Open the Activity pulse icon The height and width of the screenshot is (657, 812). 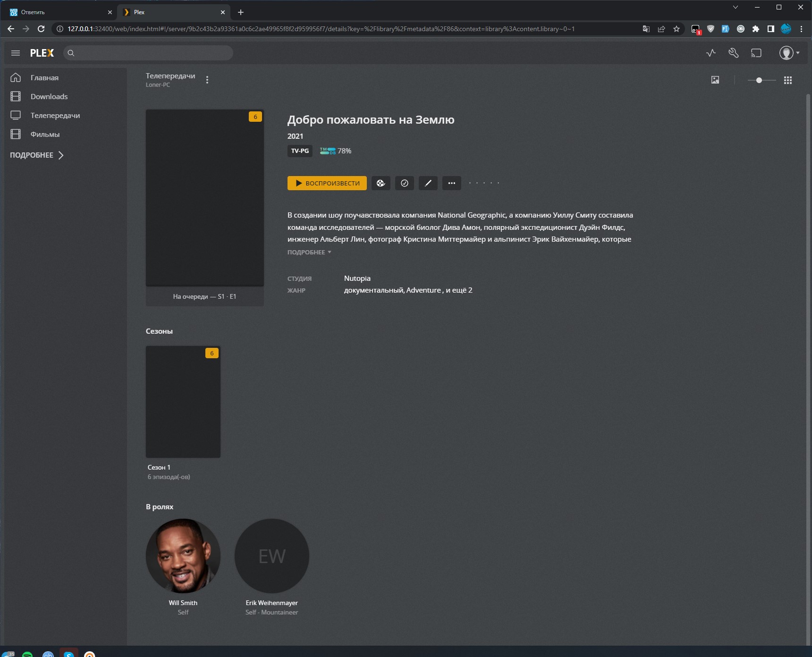(710, 53)
